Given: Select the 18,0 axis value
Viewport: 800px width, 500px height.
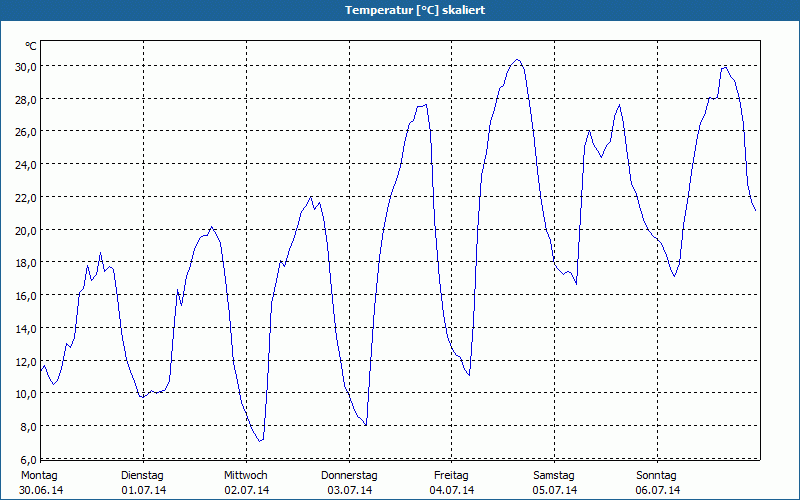Looking at the screenshot, I should (x=26, y=263).
